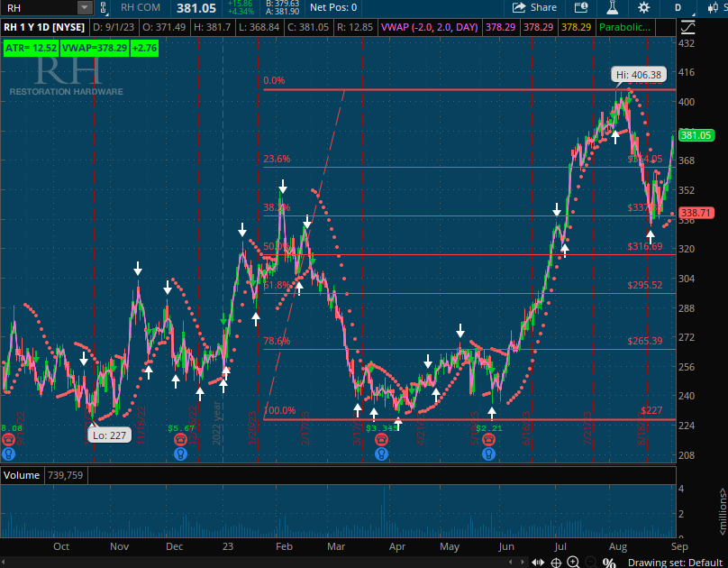The height and width of the screenshot is (568, 728).
Task: Open chart settings gear icon
Action: click(643, 7)
